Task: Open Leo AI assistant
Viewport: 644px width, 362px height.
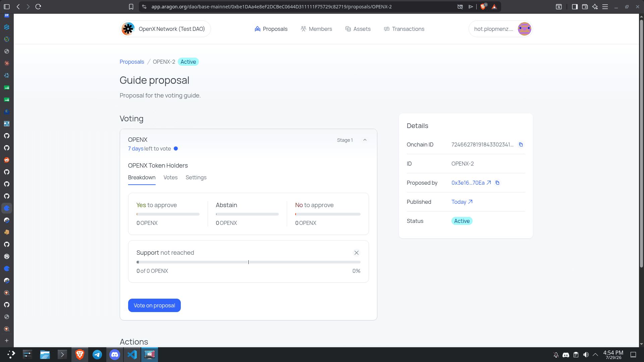Action: coord(595,7)
